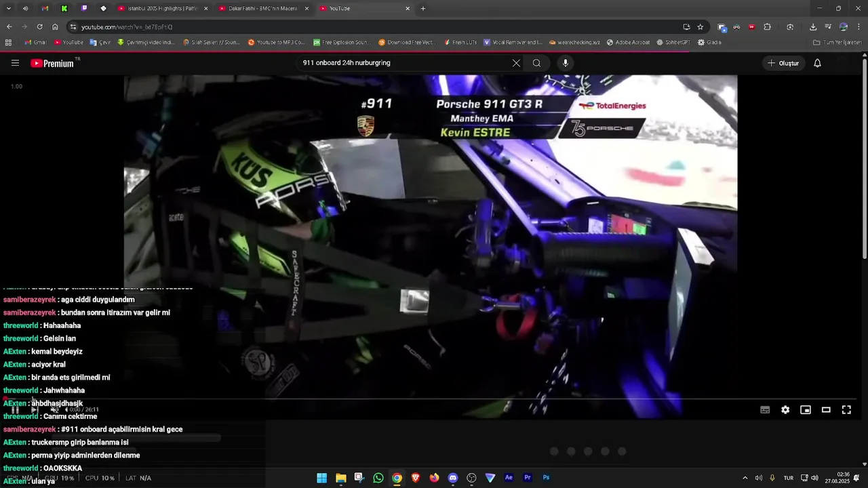Open the apps grid in bookmarks bar

point(8,42)
